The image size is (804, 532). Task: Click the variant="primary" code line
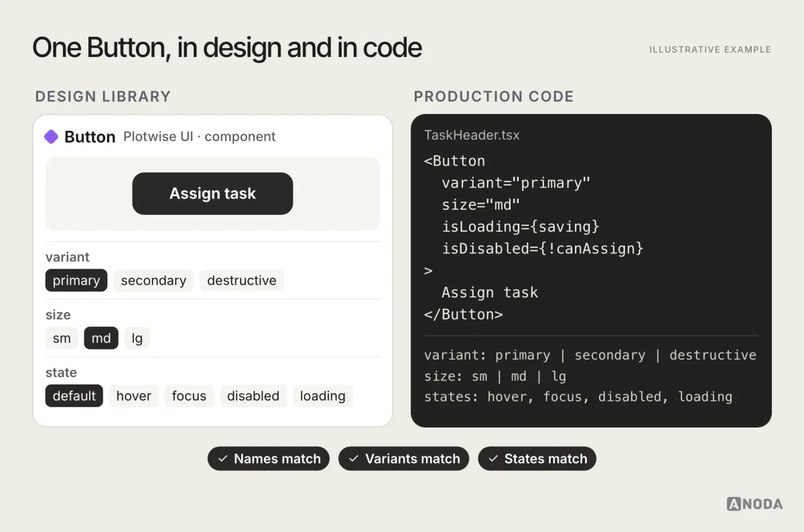coord(516,183)
